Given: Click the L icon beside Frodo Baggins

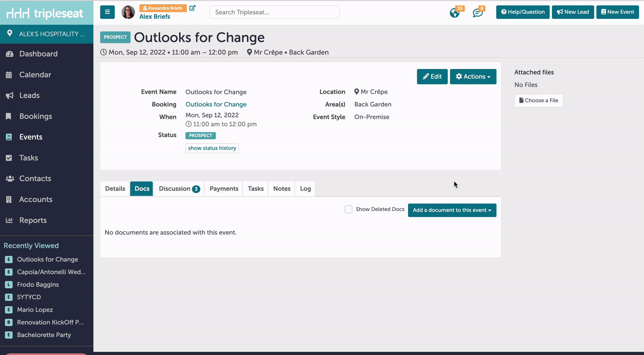Looking at the screenshot, I should 9,285.
